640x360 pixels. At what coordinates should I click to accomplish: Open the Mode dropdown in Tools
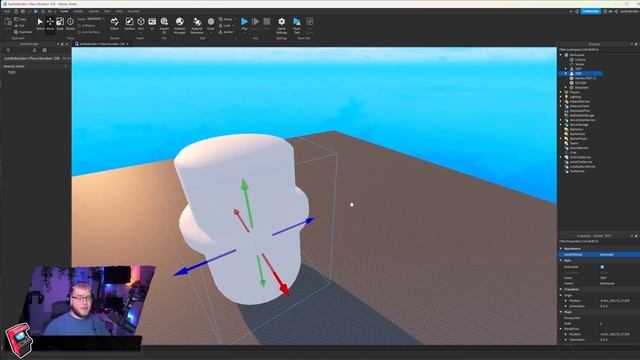[96, 19]
